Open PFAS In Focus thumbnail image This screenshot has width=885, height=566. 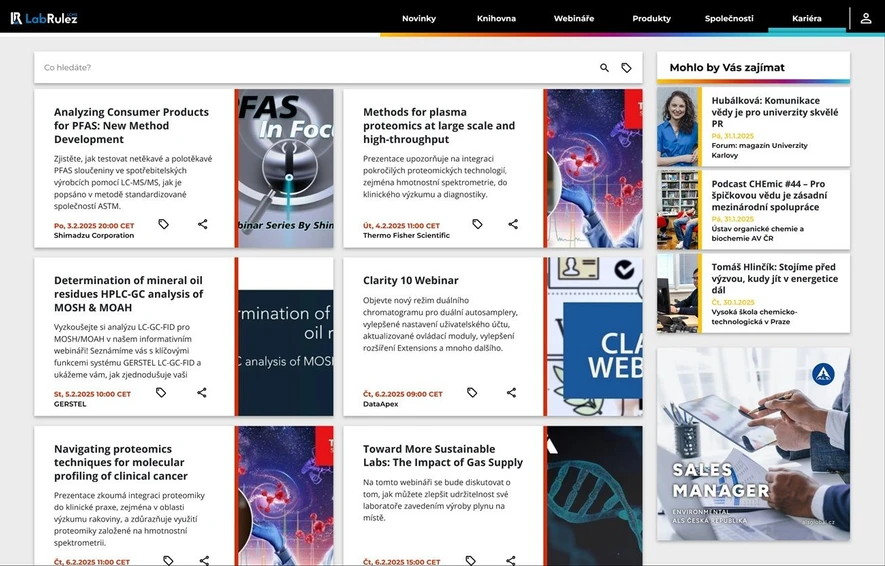pos(286,168)
